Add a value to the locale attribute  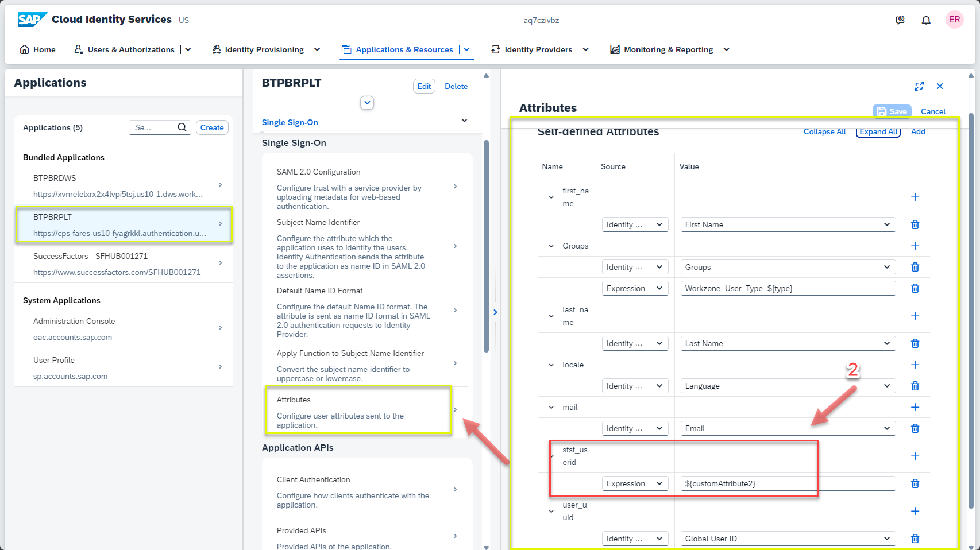[x=915, y=365]
